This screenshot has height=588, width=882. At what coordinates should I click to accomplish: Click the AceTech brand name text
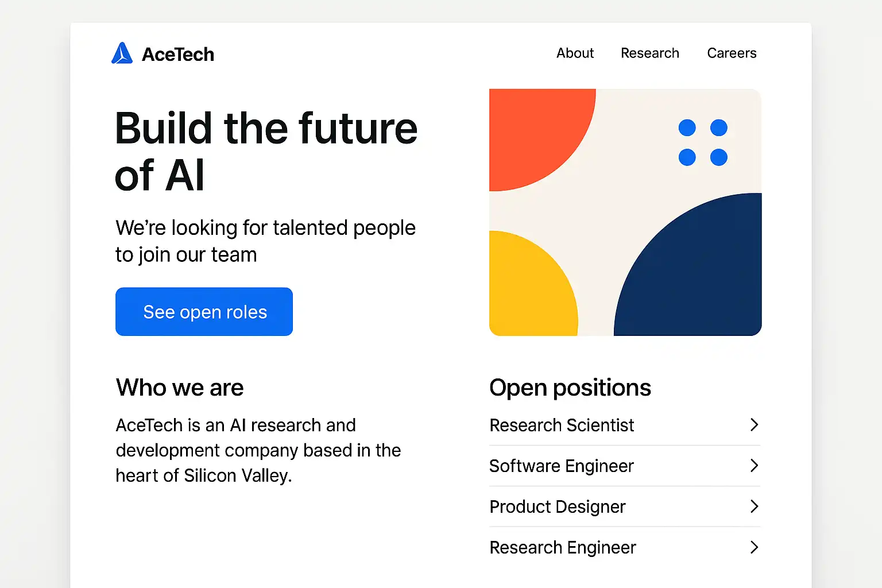click(x=178, y=55)
